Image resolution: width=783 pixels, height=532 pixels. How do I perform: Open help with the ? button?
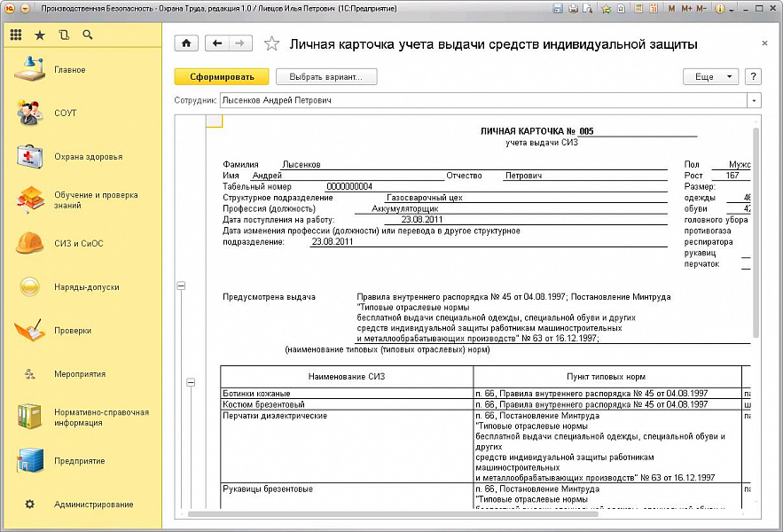click(x=753, y=77)
